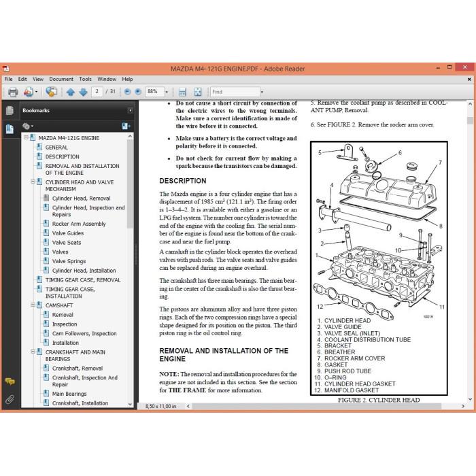Select the Rocker Arm Assembly bookmark
This screenshot has height=476, width=476.
pos(79,224)
